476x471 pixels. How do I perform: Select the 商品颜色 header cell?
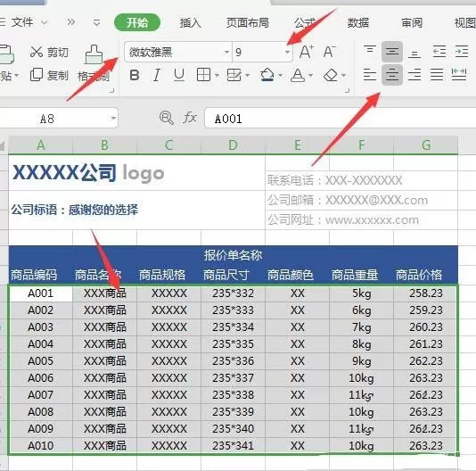(297, 275)
